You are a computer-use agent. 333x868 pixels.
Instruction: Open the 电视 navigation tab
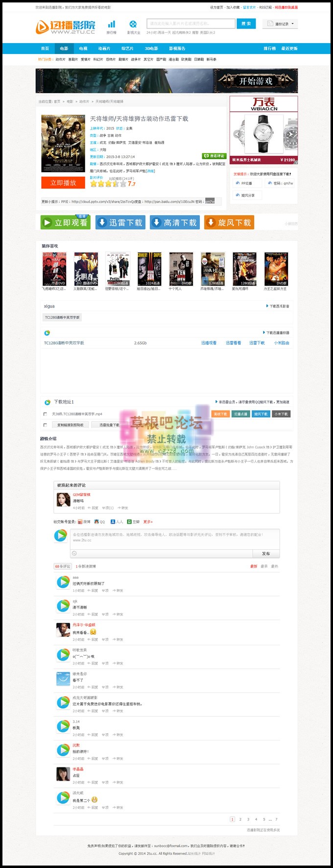[83, 49]
